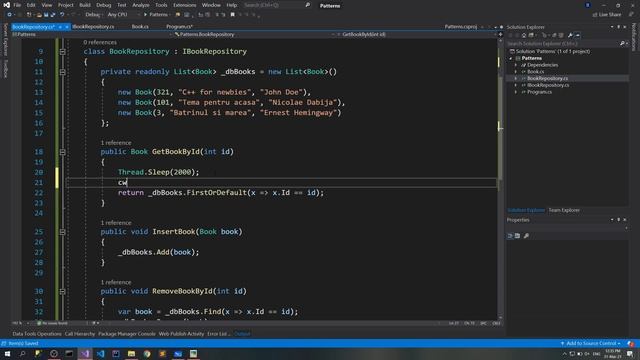Viewport: 640px width, 360px height.
Task: Open the File menu
Action: pos(17,5)
